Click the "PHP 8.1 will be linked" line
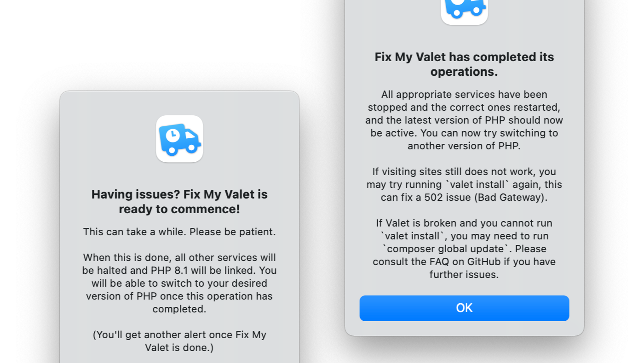644x363 pixels. [179, 270]
